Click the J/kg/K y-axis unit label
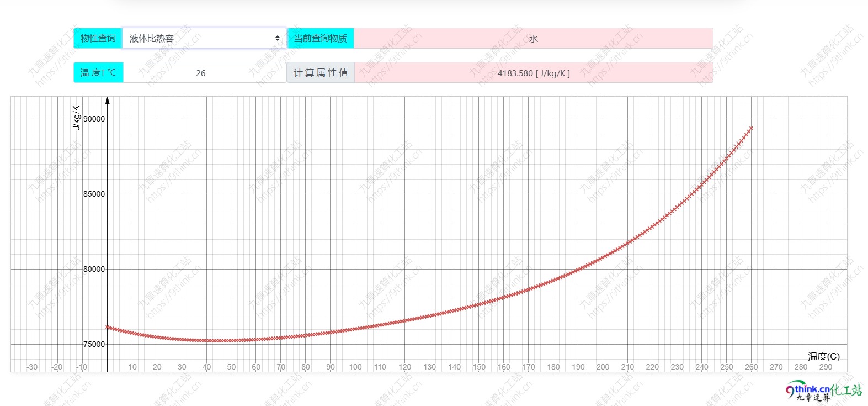This screenshot has width=868, height=406. [x=77, y=118]
